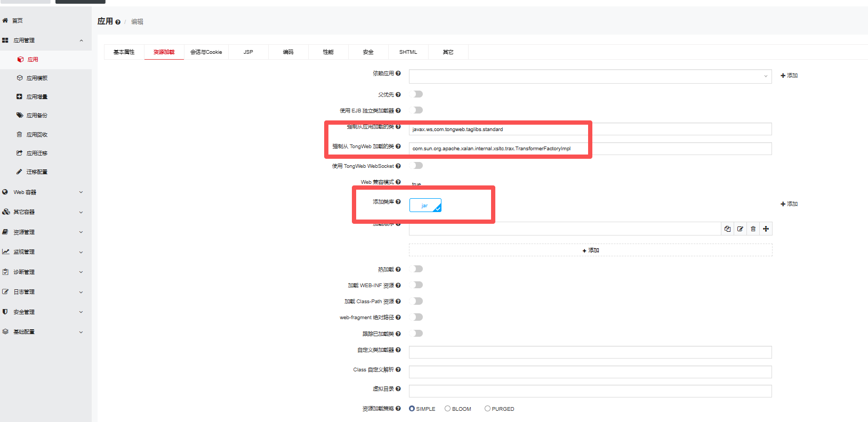This screenshot has height=422, width=868.
Task: Click the trash icon for 应用回收
Action: [x=20, y=134]
